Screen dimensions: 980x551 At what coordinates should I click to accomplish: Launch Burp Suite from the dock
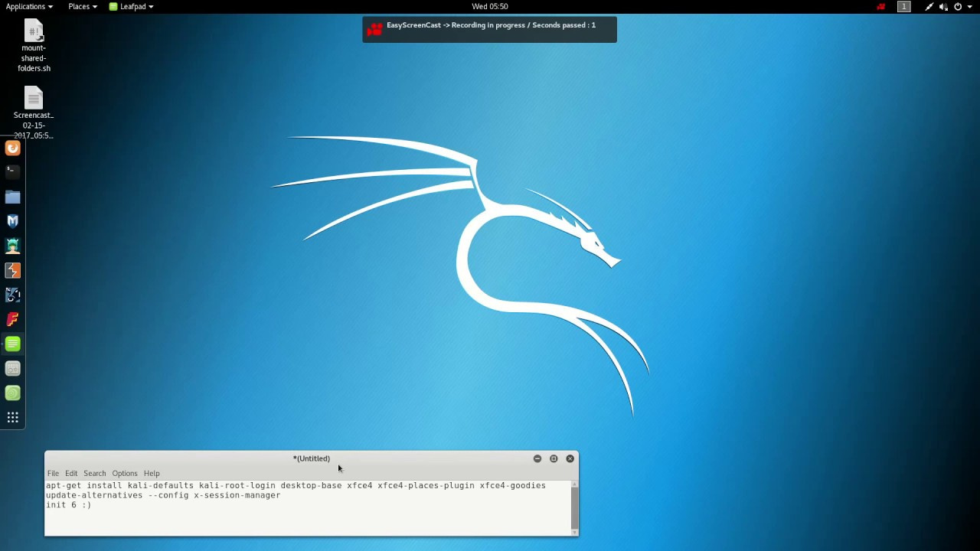[12, 270]
